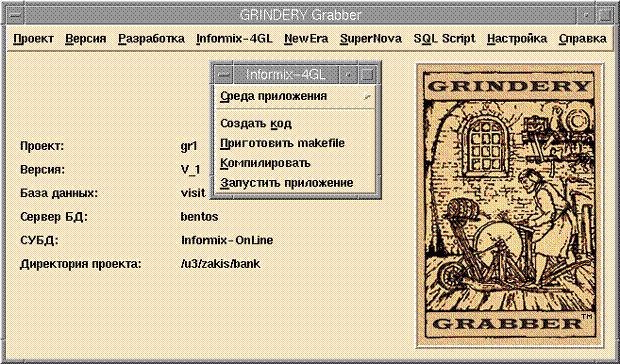Screen dimensions: 620x364
Task: Expand the Среда приложения submenu arrow
Action: click(367, 96)
